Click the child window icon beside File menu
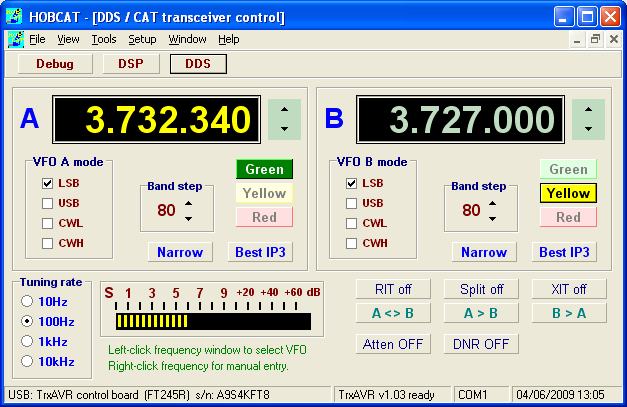 (x=15, y=40)
